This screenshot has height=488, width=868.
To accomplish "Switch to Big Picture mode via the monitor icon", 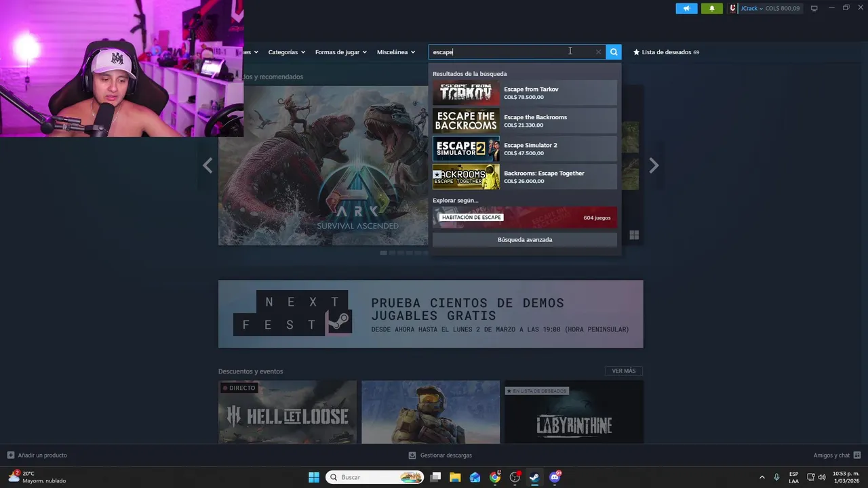I will tap(814, 8).
